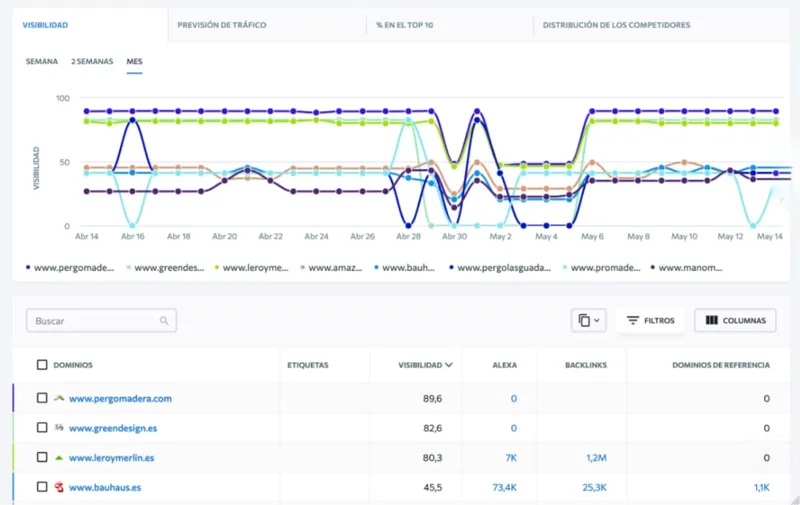800x505 pixels.
Task: Click into the Buscar search field
Action: point(93,321)
